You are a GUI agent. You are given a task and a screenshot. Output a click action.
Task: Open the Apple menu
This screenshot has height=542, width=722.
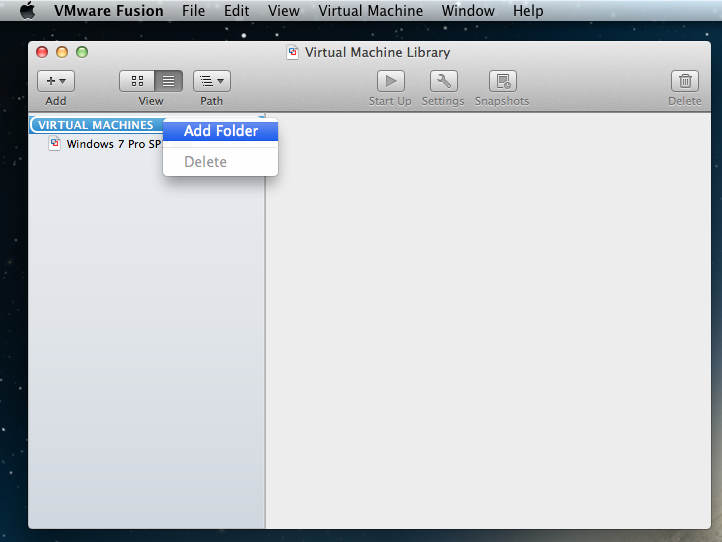coord(27,11)
